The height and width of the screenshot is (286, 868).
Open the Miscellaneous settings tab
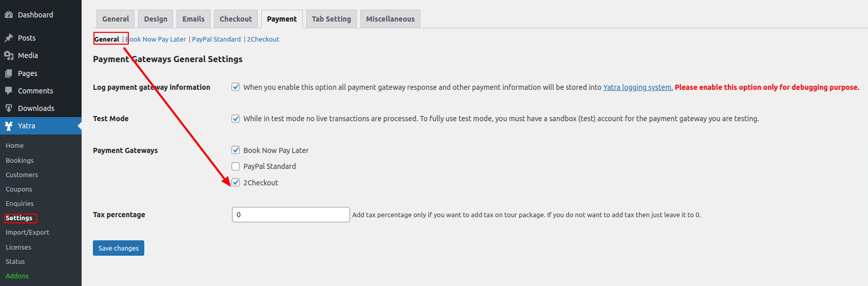(x=390, y=19)
